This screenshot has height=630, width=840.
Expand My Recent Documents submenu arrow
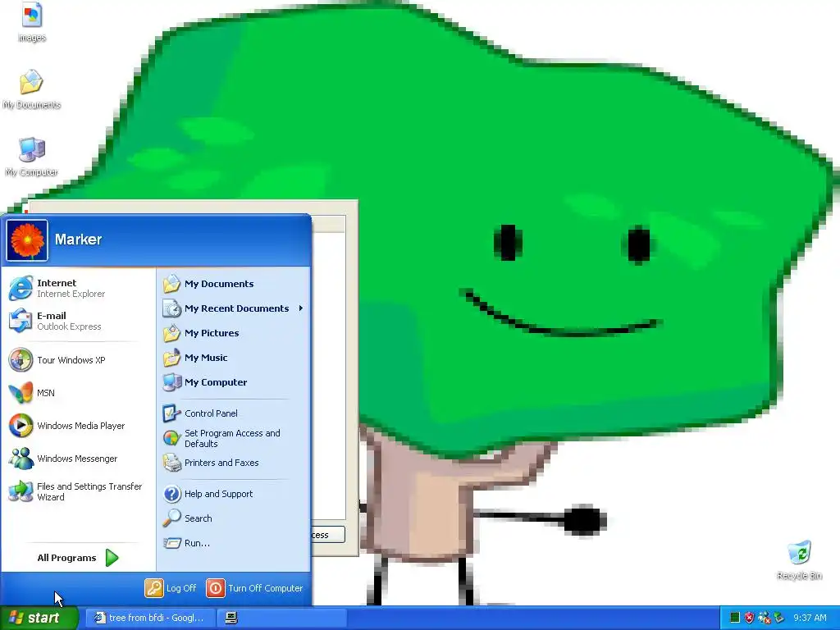[301, 308]
